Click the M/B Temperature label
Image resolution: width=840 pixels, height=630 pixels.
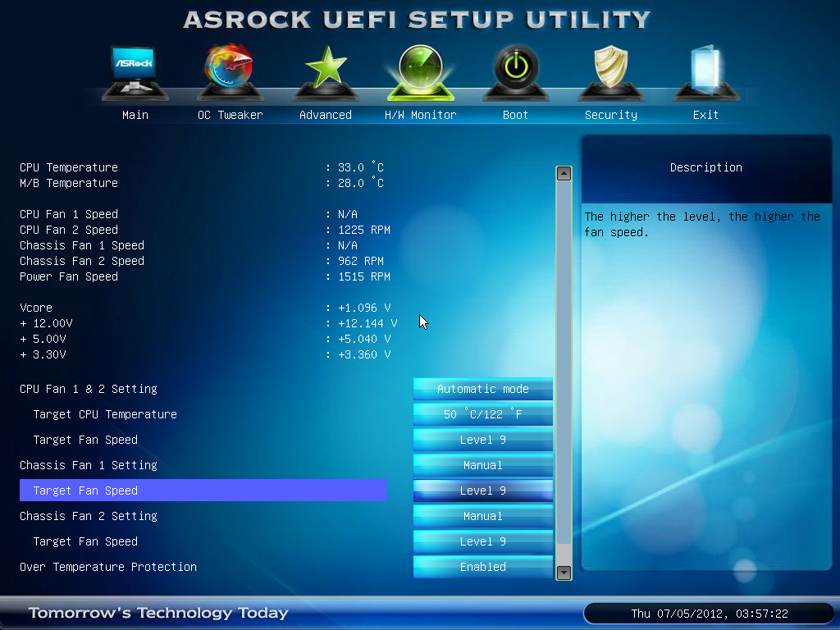click(69, 183)
